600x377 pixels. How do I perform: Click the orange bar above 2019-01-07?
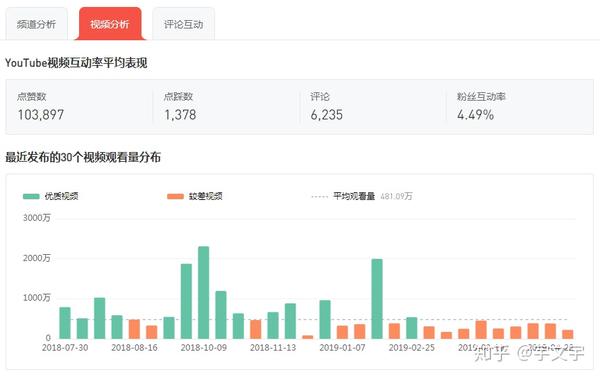pyautogui.click(x=342, y=332)
